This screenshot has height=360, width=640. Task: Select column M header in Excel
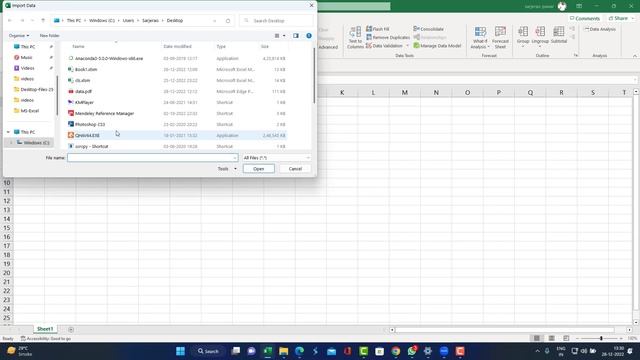(x=404, y=93)
